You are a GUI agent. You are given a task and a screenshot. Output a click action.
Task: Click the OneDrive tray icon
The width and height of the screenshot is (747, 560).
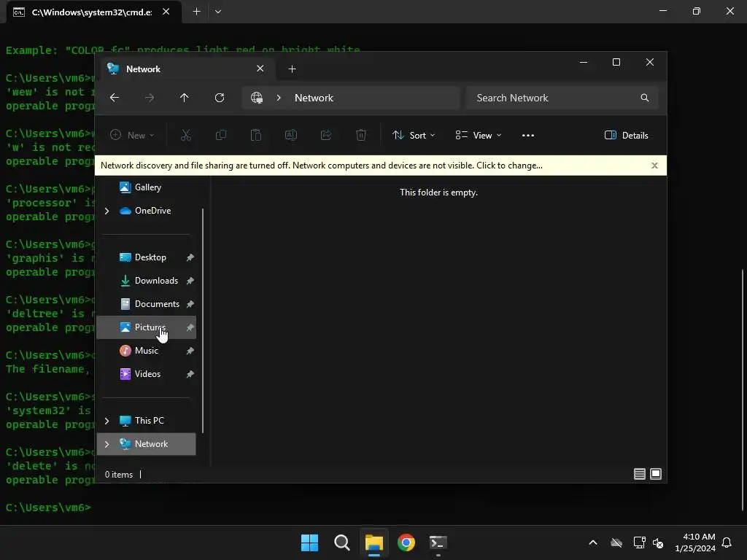pyautogui.click(x=616, y=542)
